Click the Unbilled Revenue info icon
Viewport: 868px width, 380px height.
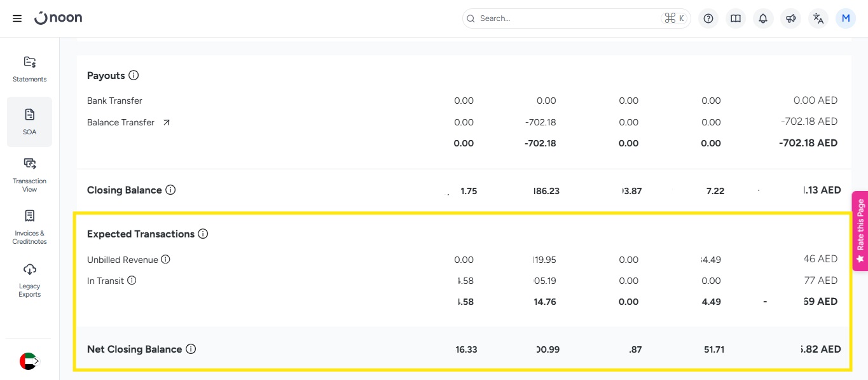(x=165, y=259)
